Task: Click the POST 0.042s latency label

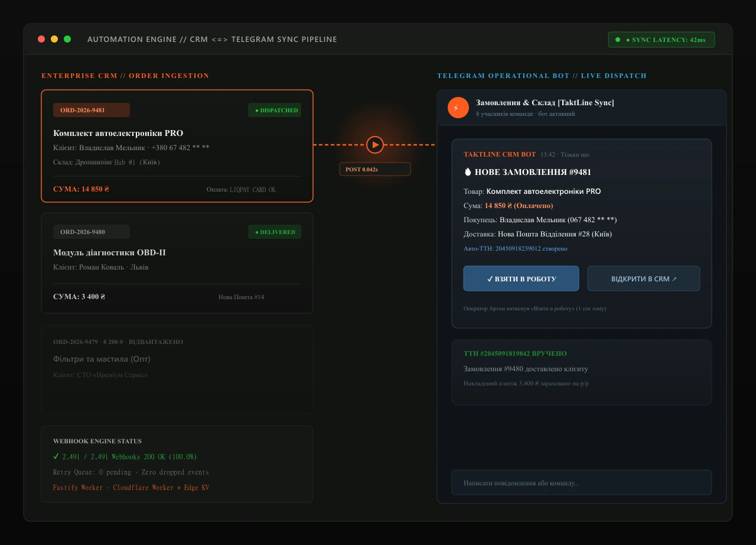Action: pyautogui.click(x=375, y=169)
